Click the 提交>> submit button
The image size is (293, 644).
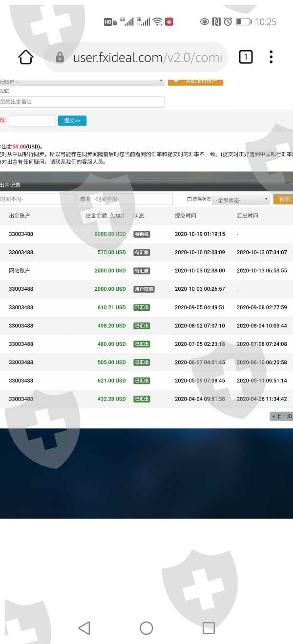point(72,121)
